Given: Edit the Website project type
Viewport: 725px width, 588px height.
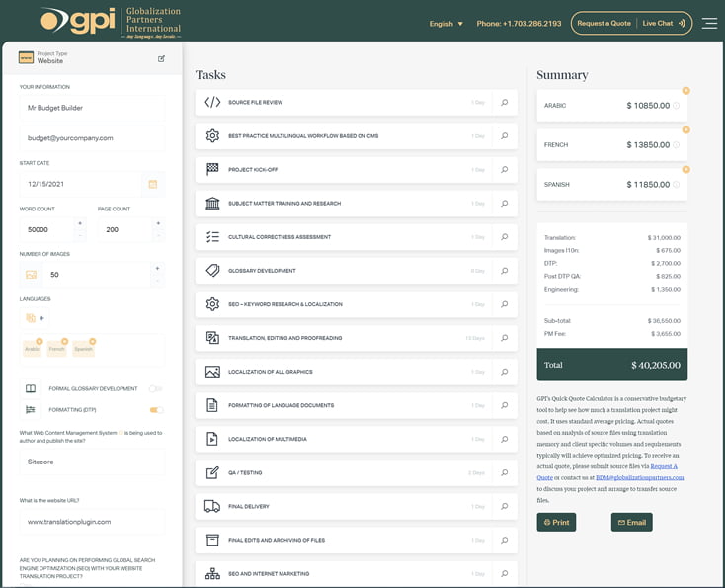Looking at the screenshot, I should [161, 58].
